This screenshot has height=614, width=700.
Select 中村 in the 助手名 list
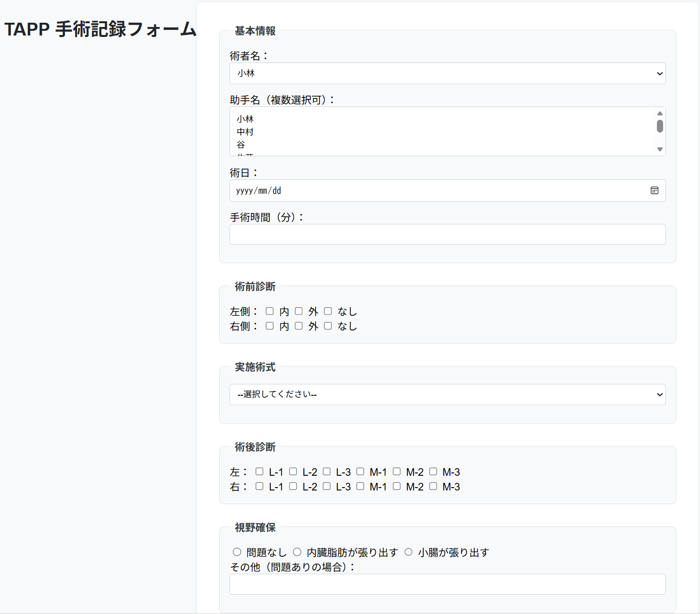click(x=245, y=132)
